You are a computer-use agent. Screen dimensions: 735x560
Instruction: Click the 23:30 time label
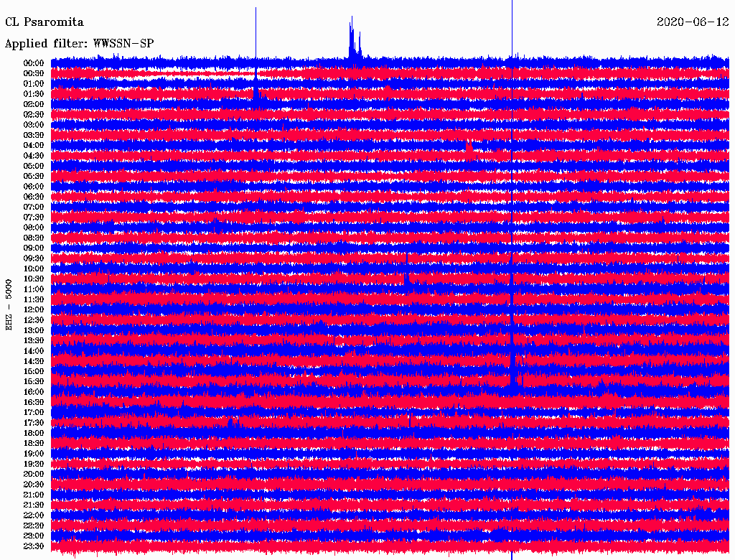tap(34, 546)
